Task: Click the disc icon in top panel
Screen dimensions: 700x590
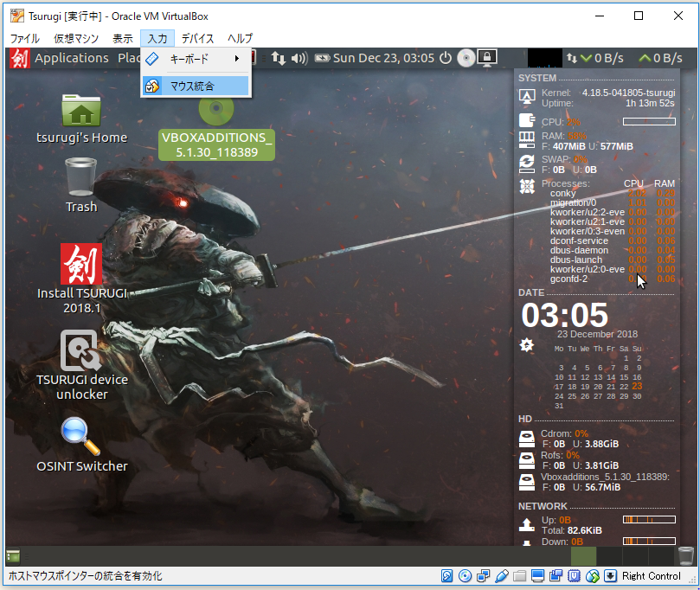Action: pyautogui.click(x=466, y=58)
